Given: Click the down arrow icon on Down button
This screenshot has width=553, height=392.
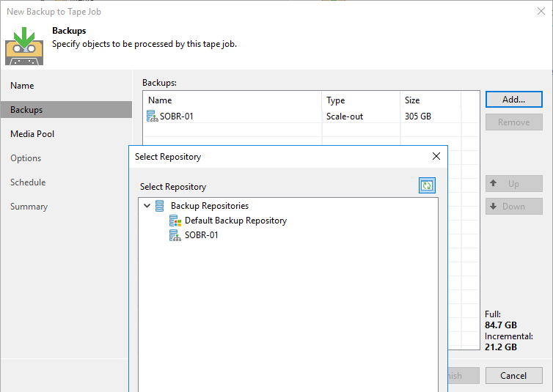Looking at the screenshot, I should (494, 207).
